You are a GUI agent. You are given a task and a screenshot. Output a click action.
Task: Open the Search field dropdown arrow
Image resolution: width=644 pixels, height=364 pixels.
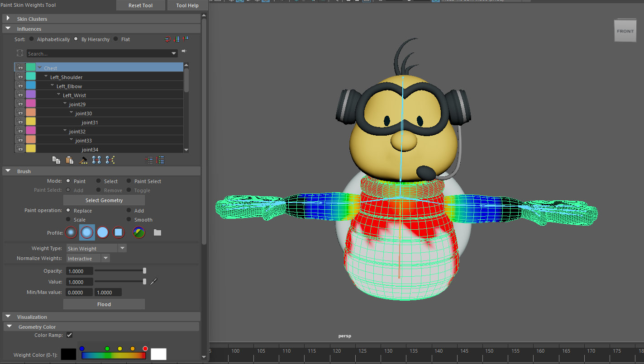pos(174,53)
